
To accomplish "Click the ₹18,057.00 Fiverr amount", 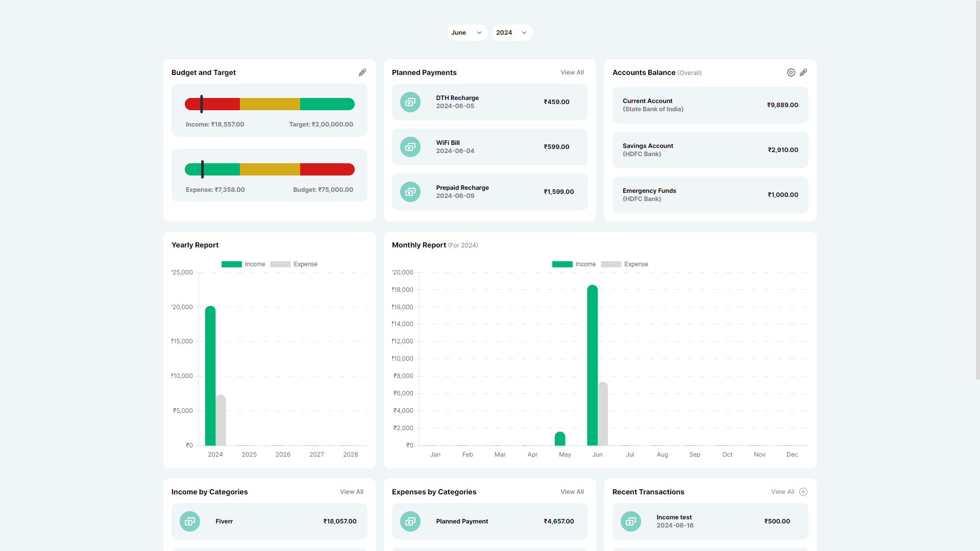I will click(x=340, y=521).
